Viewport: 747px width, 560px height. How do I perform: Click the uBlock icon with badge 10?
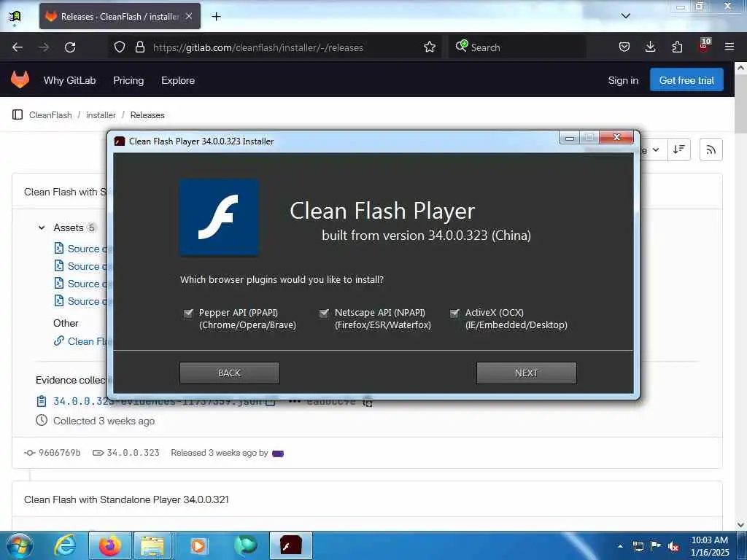tap(704, 46)
